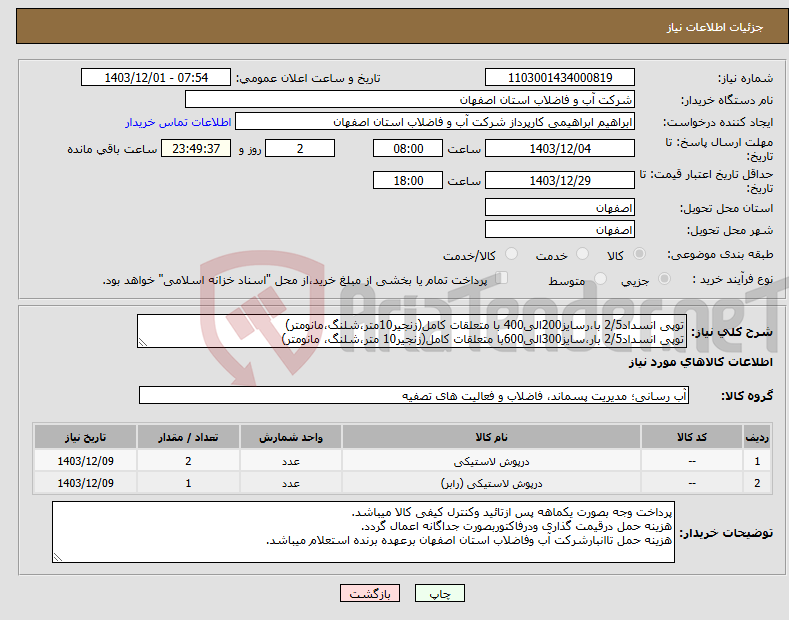Click the اطلاعات کالاهای مورد نیاز section title
The height and width of the screenshot is (620, 789).
[700, 362]
